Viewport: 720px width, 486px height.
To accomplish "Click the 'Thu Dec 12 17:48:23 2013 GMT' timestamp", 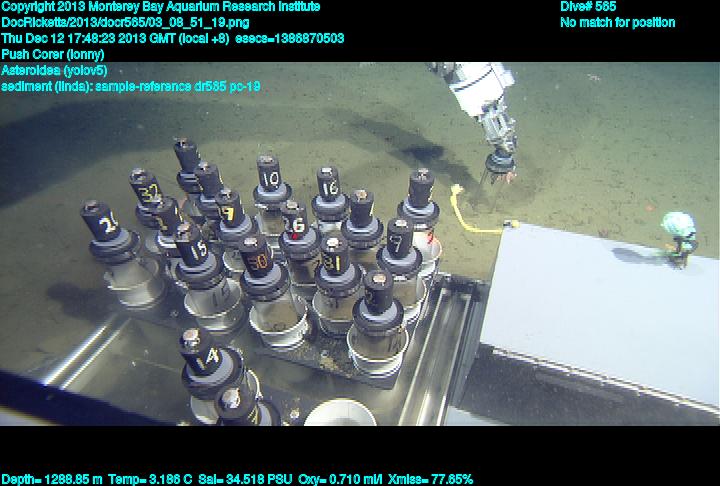I will click(x=89, y=38).
